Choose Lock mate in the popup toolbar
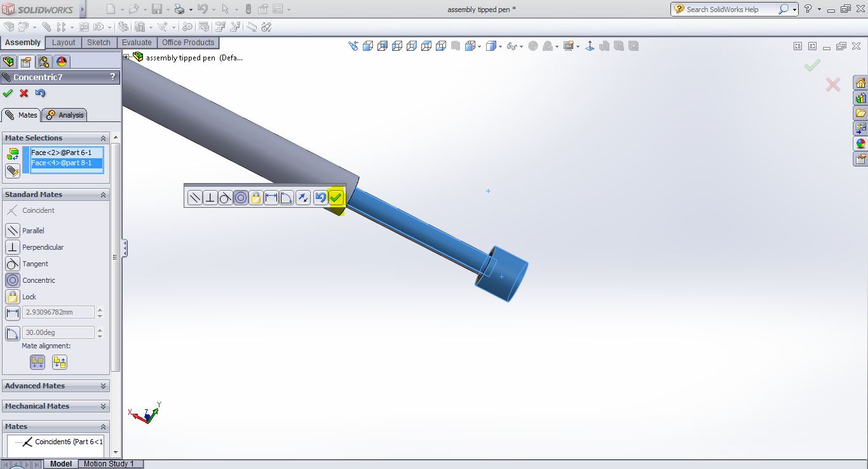Image resolution: width=868 pixels, height=469 pixels. (x=256, y=198)
